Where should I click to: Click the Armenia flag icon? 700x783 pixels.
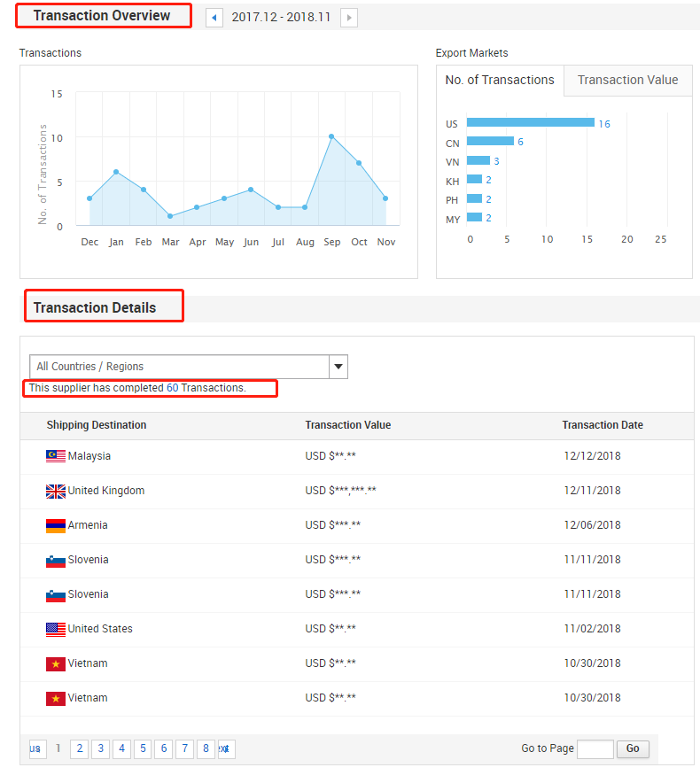(56, 525)
